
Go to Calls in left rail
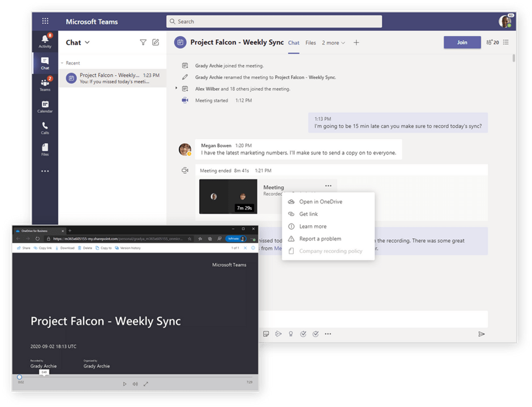[x=45, y=128]
